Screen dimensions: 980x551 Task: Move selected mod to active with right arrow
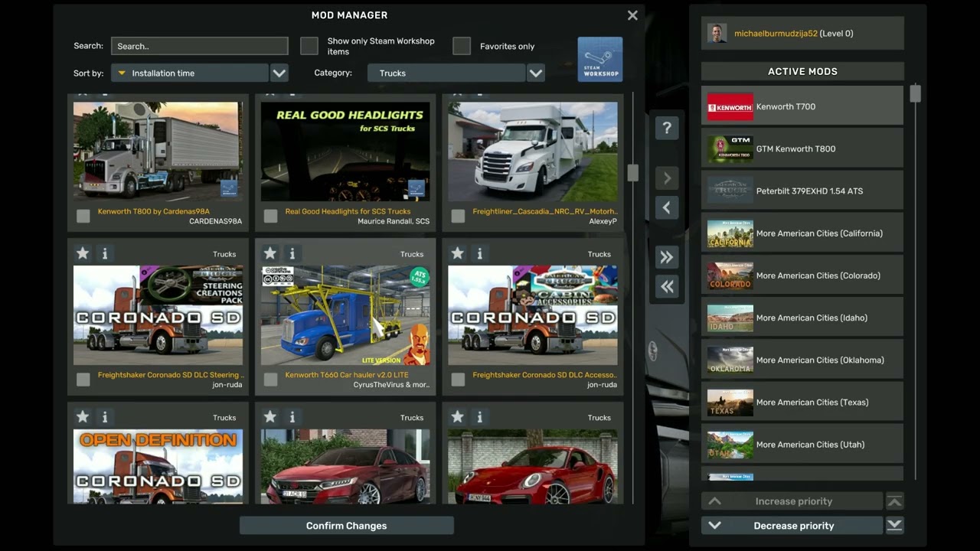pyautogui.click(x=667, y=178)
